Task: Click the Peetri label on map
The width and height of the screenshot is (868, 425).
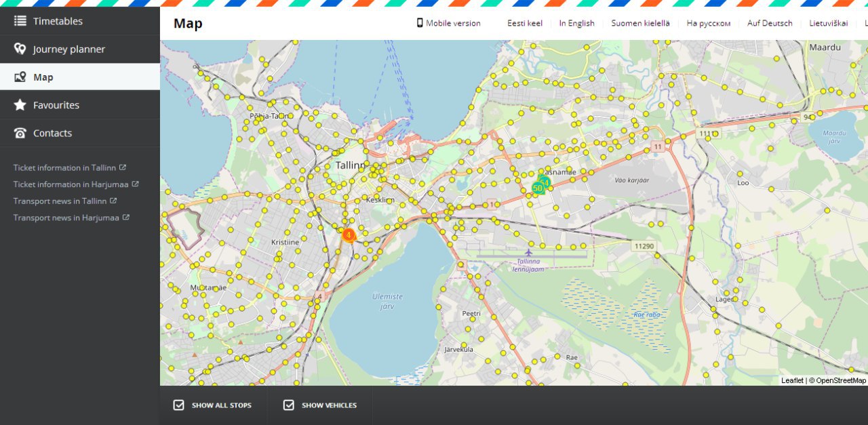Action: coord(471,314)
